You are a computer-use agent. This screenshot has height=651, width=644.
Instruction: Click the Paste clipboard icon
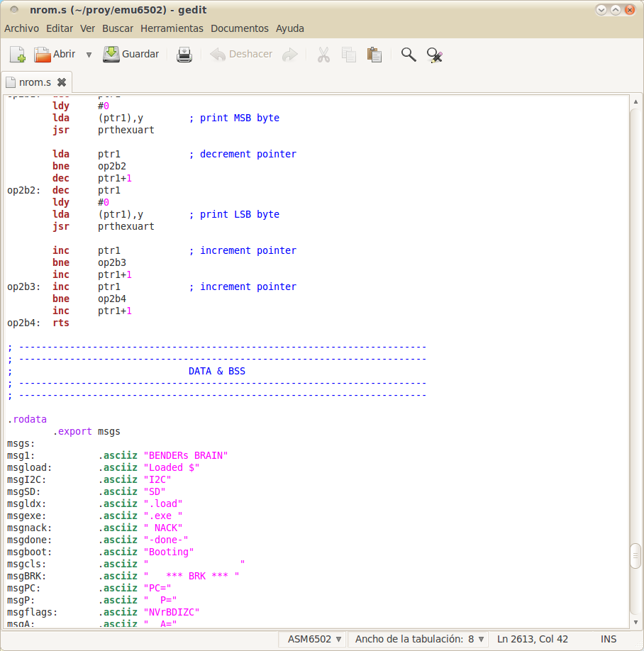click(374, 55)
